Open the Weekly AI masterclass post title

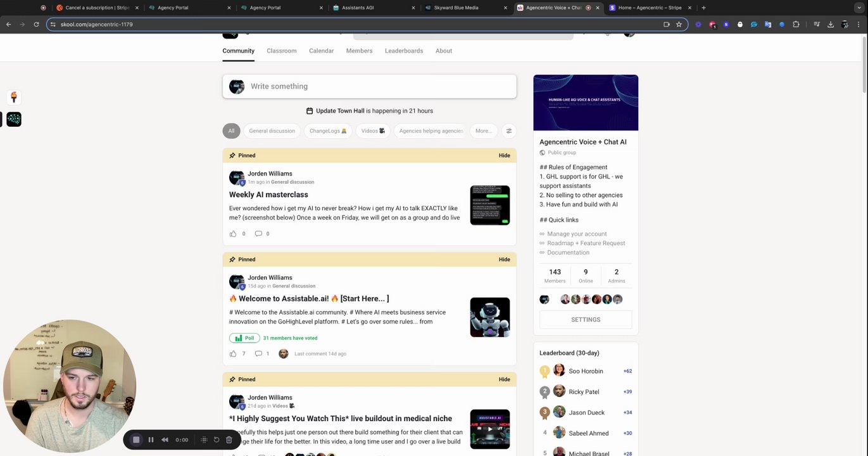click(268, 195)
